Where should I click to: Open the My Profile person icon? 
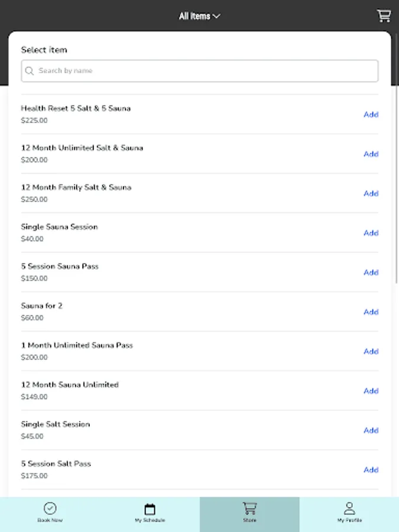coord(349,508)
